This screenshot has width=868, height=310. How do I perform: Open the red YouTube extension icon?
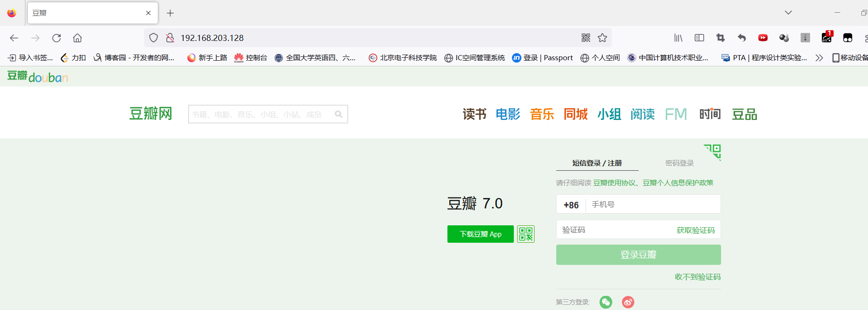click(763, 38)
